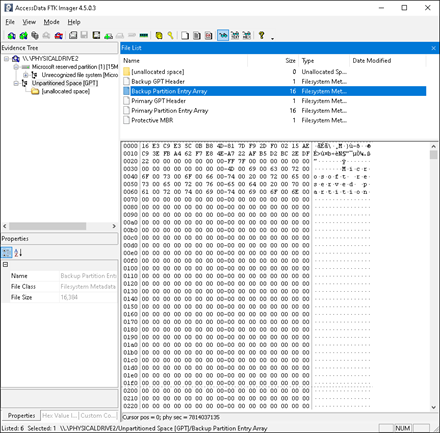Collapse the Unpartitioned Space [GPT] node
This screenshot has height=433, width=440.
click(16, 83)
